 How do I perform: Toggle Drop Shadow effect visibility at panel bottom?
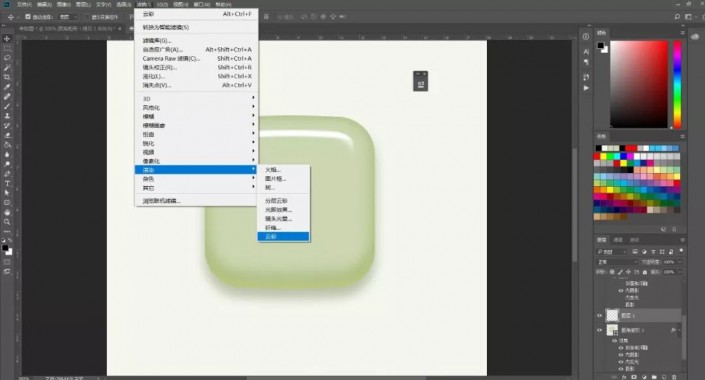tap(621, 369)
